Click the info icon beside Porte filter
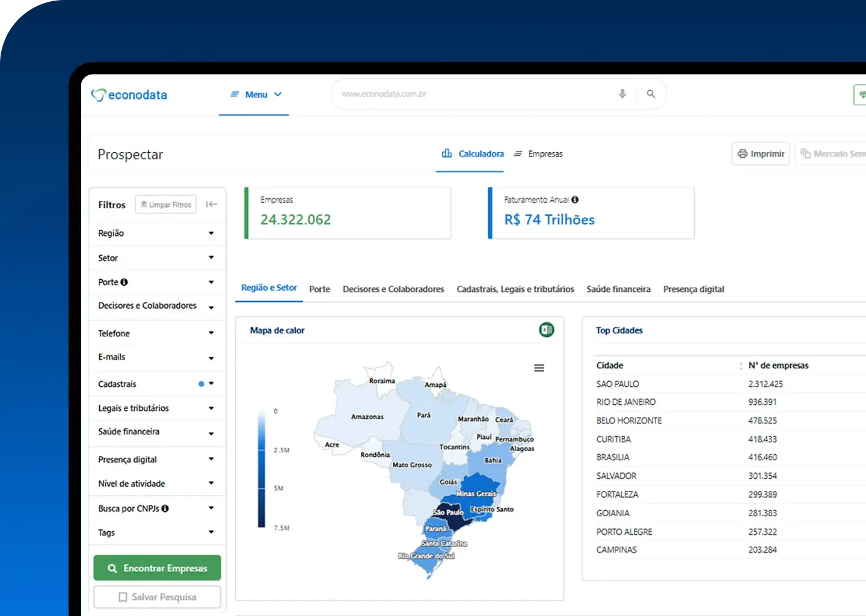This screenshot has width=866, height=616. (x=124, y=282)
